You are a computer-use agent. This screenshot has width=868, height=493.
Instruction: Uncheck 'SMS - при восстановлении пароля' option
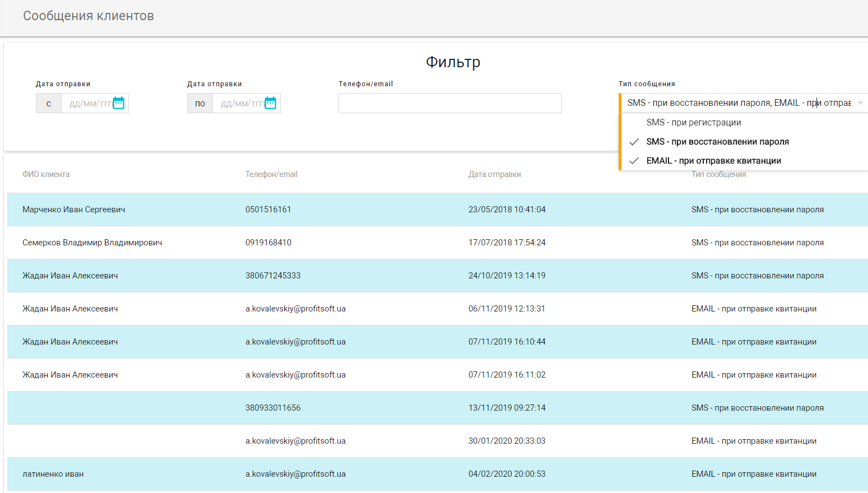click(717, 142)
